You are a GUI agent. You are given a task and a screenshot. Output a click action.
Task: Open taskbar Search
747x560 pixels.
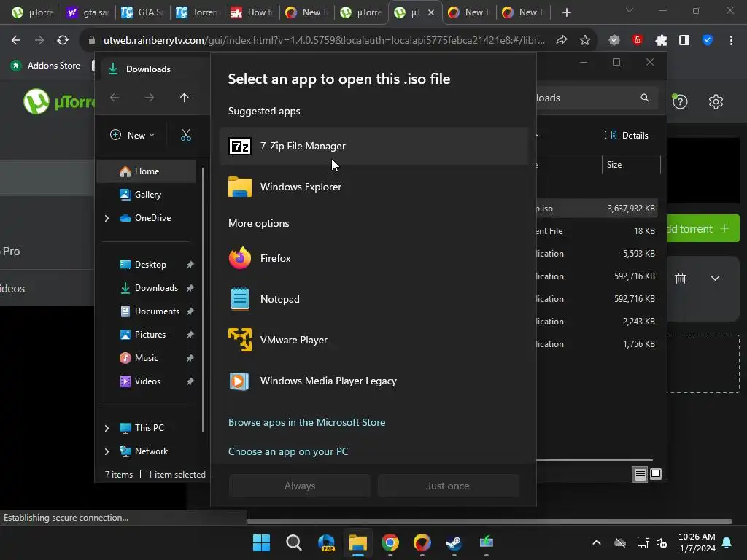tap(293, 542)
